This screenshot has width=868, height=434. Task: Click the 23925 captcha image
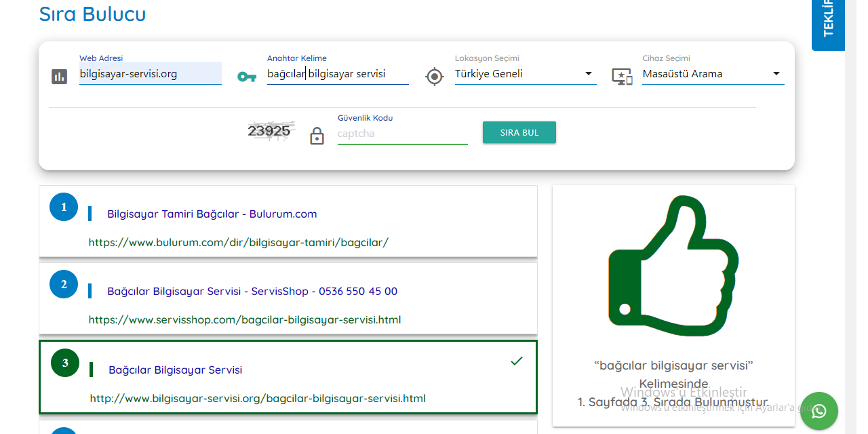[271, 130]
